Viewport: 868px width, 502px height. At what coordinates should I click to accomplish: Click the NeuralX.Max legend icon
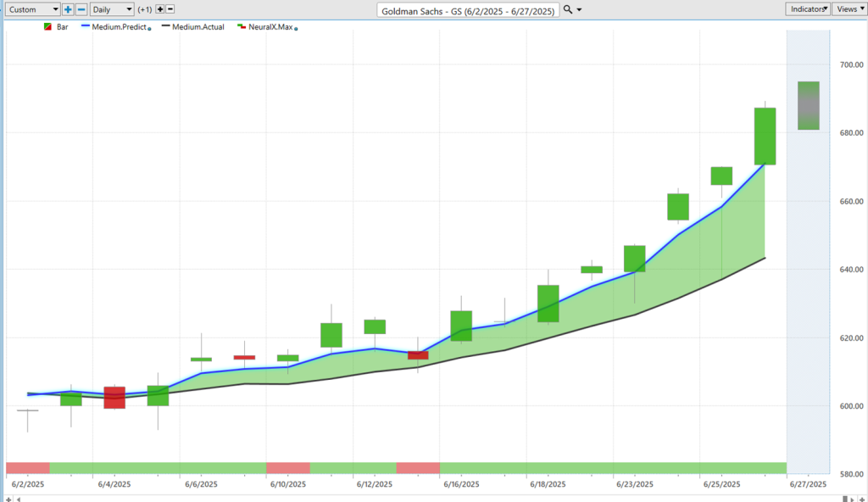[x=241, y=27]
